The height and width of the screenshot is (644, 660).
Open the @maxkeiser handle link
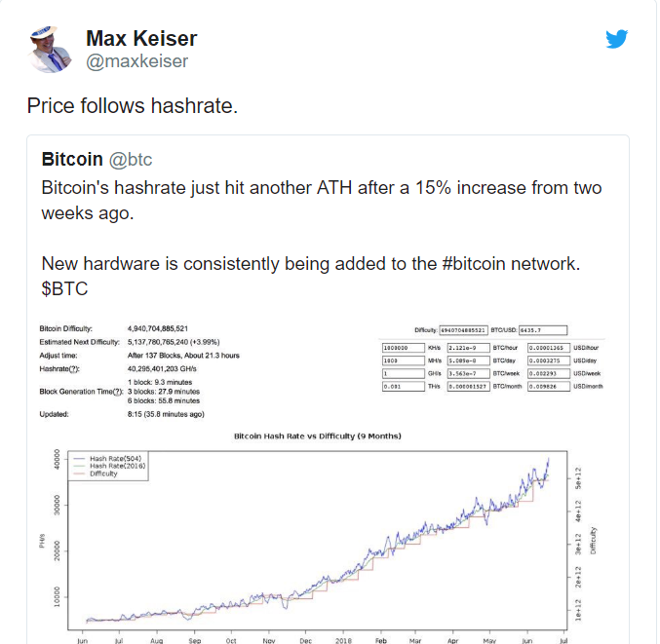coord(136,61)
